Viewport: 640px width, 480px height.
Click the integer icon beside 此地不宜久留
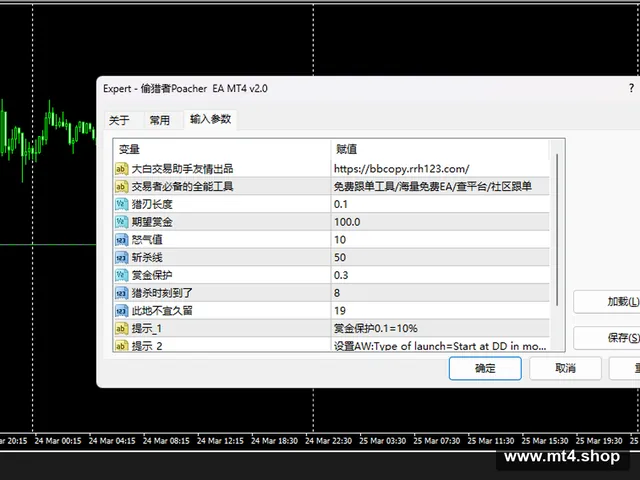[x=121, y=311]
